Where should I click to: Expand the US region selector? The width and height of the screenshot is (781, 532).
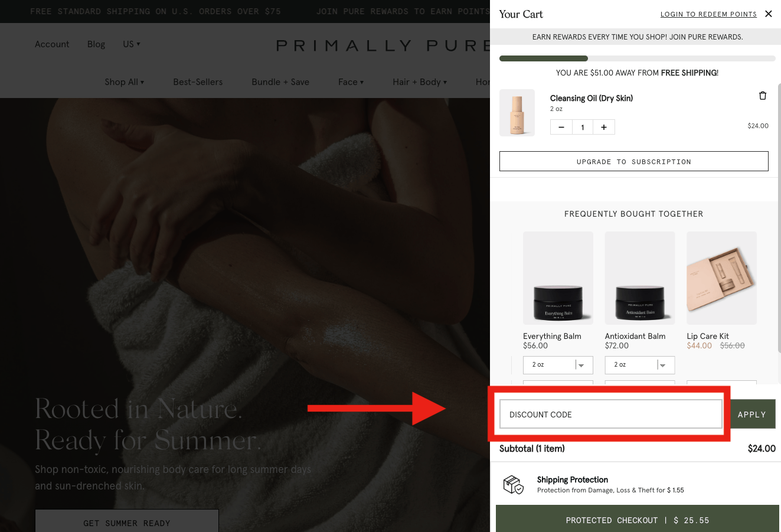point(132,44)
